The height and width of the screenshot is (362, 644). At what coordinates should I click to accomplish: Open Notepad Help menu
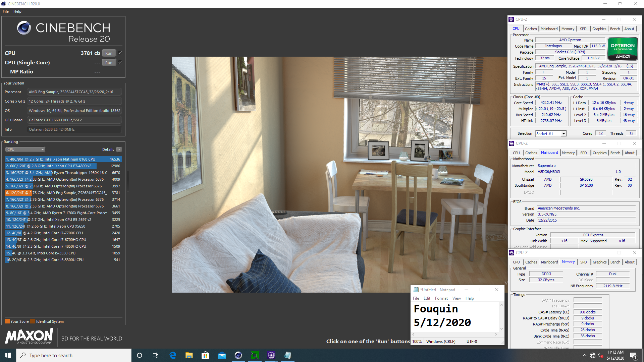[470, 298]
